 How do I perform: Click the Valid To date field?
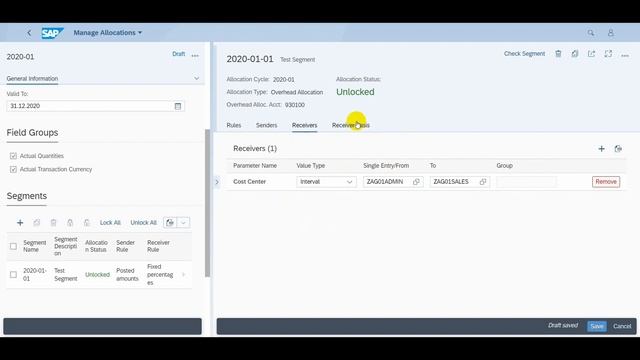click(96, 106)
